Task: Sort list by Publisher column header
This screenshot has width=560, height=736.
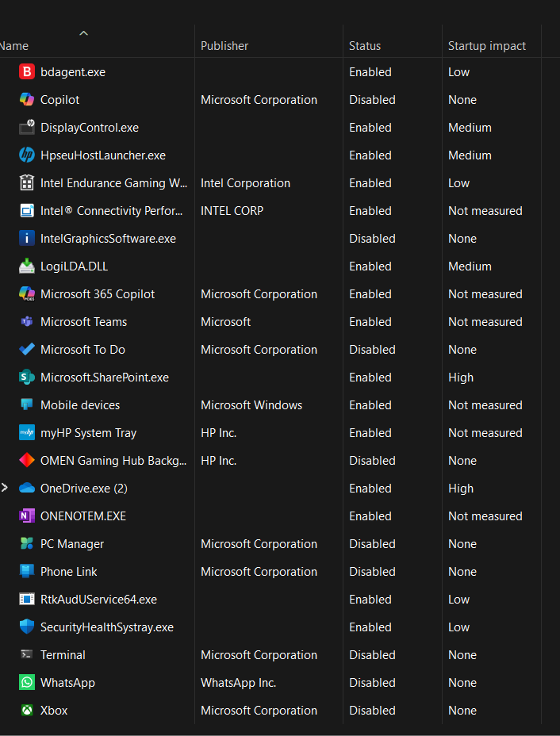Action: pos(224,46)
